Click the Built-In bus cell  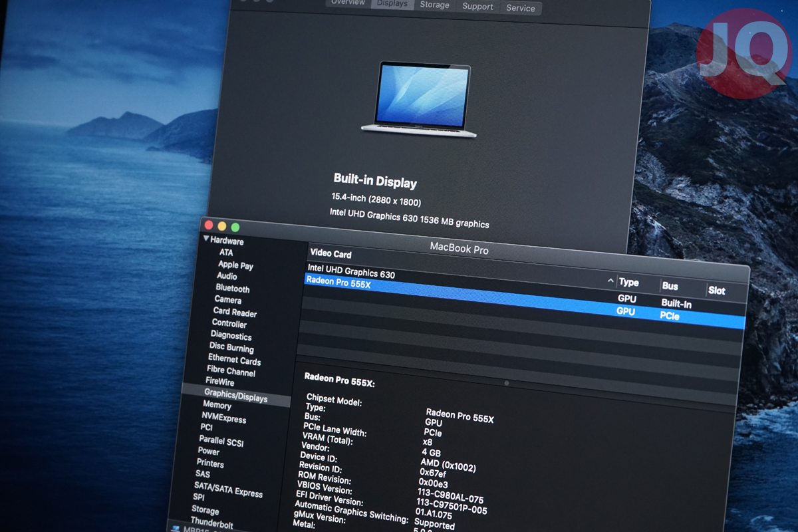pos(676,303)
